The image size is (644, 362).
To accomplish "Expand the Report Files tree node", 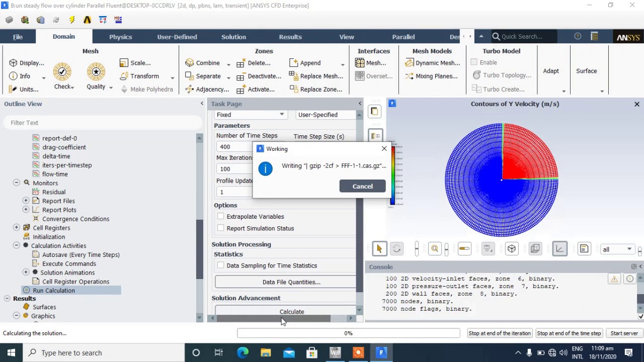I will pos(26,201).
